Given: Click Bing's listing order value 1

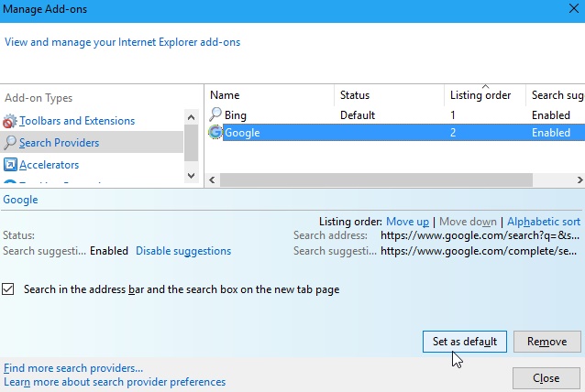Looking at the screenshot, I should [453, 115].
